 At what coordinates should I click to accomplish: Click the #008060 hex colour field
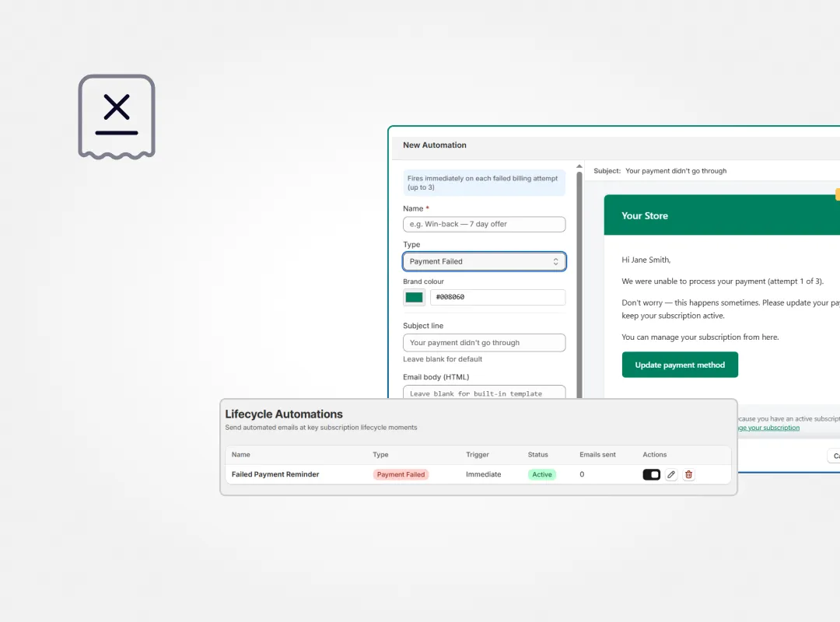(x=498, y=297)
